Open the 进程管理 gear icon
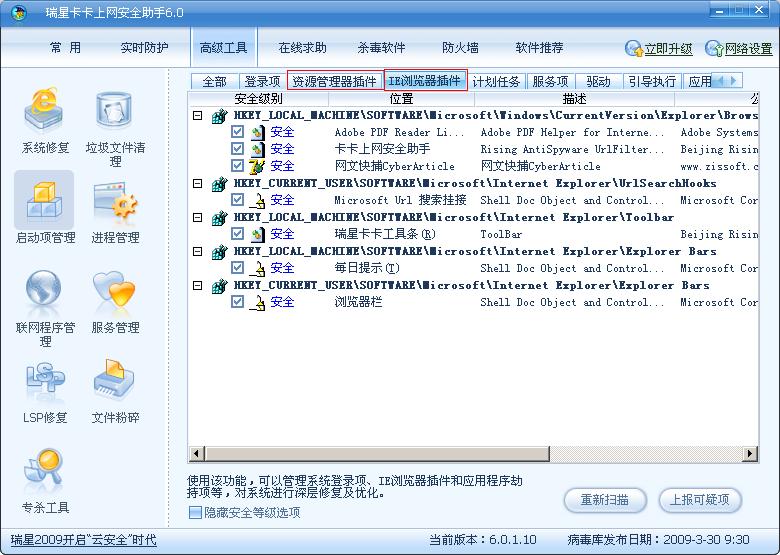The width and height of the screenshot is (780, 555). click(115, 202)
